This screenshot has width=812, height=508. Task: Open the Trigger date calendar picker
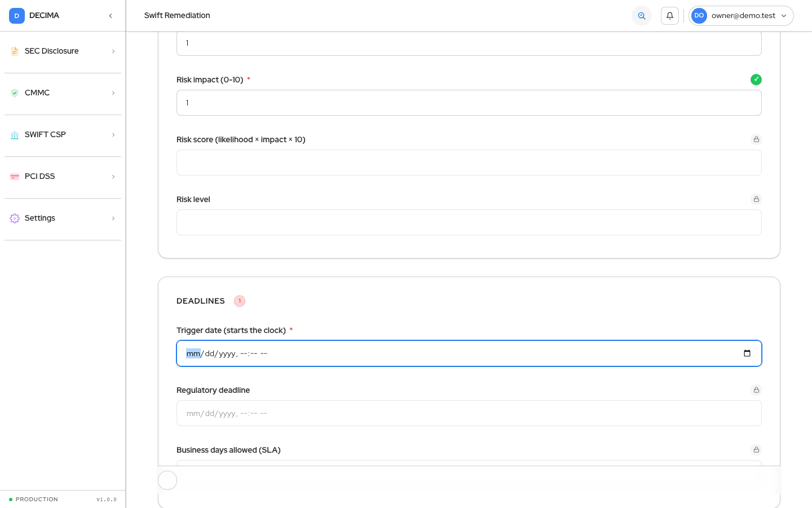tap(747, 353)
